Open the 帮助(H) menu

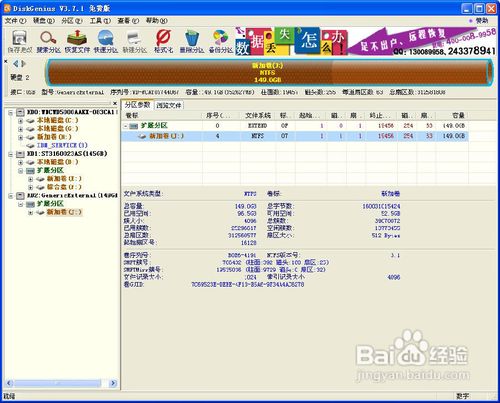pyautogui.click(x=157, y=21)
